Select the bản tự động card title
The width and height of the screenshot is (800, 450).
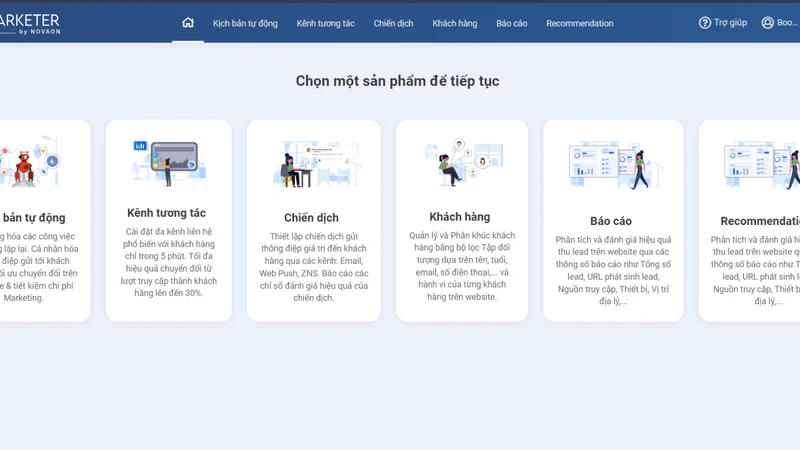click(x=33, y=218)
